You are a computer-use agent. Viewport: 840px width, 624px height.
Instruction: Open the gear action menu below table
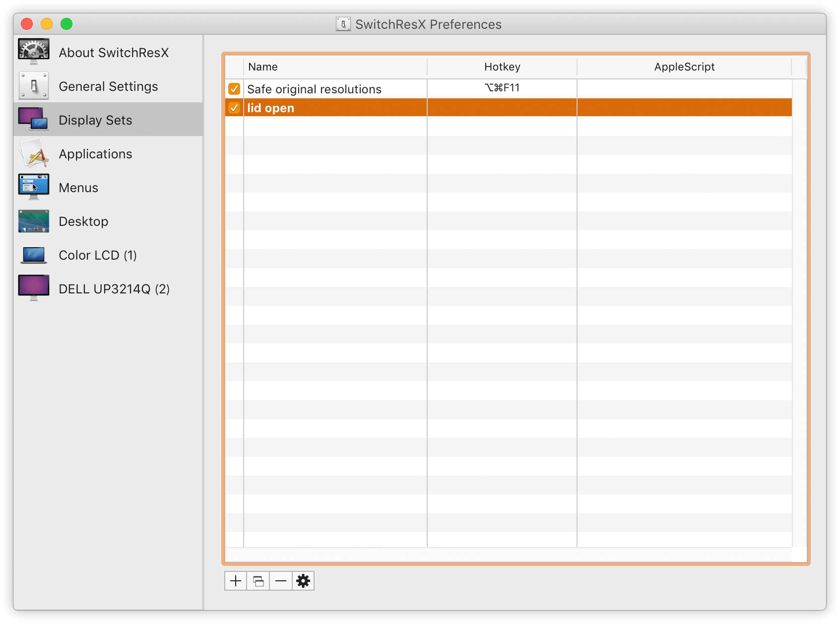coord(303,581)
